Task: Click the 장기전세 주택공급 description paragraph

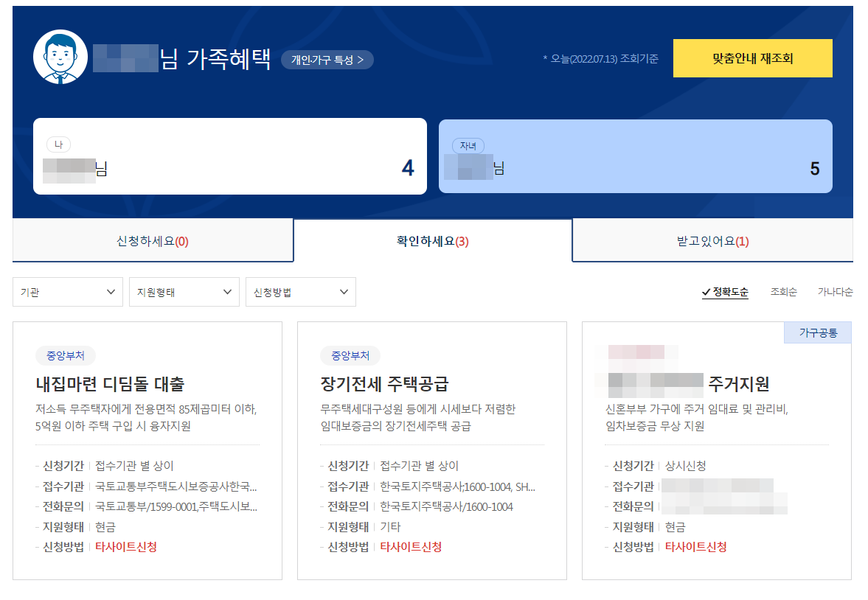Action: (x=418, y=417)
